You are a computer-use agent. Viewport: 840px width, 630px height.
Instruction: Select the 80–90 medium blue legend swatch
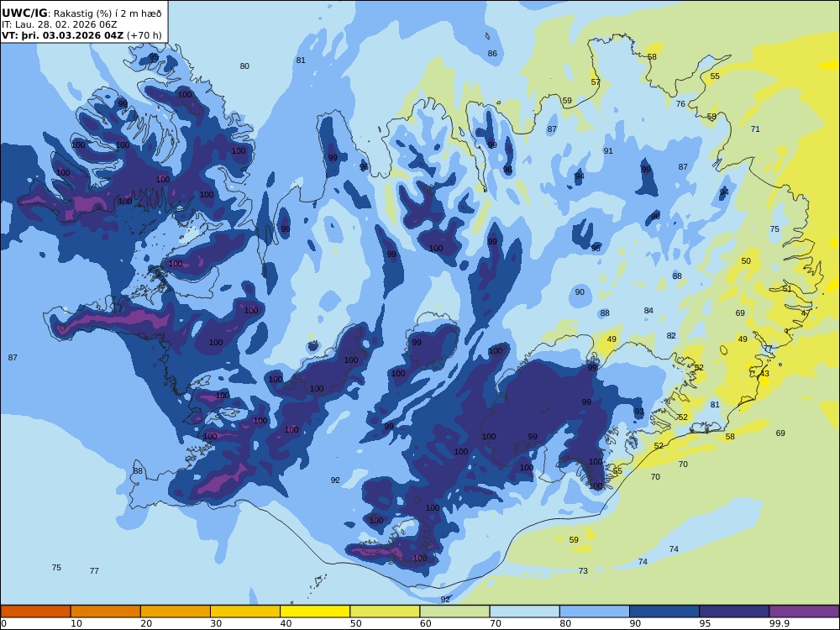(x=595, y=612)
